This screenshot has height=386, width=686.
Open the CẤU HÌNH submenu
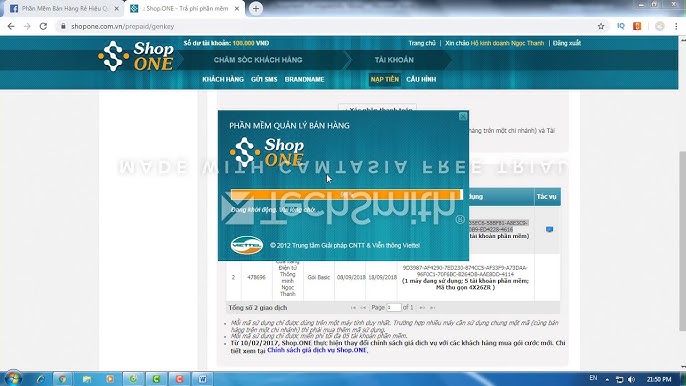[x=421, y=79]
